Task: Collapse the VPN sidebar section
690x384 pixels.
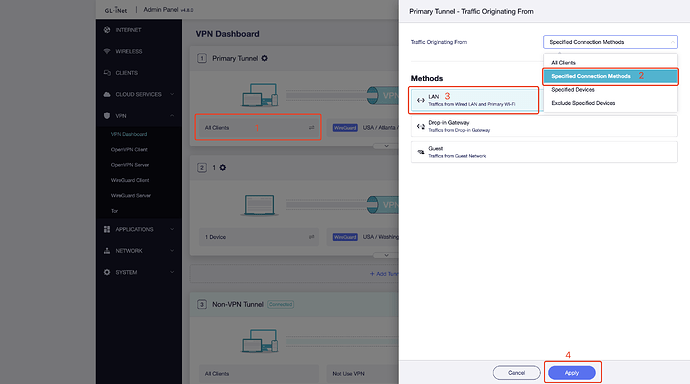Action: pyautogui.click(x=172, y=116)
